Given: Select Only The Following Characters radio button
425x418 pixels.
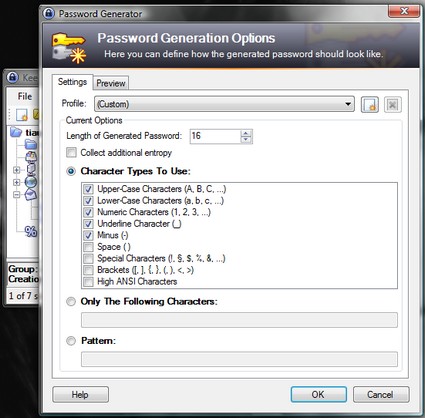Looking at the screenshot, I should (x=71, y=302).
